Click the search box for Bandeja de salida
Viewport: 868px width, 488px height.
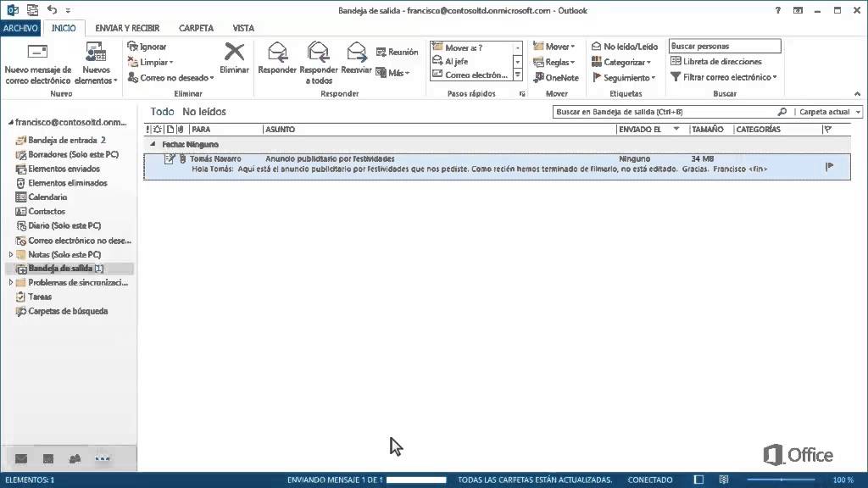(x=665, y=112)
